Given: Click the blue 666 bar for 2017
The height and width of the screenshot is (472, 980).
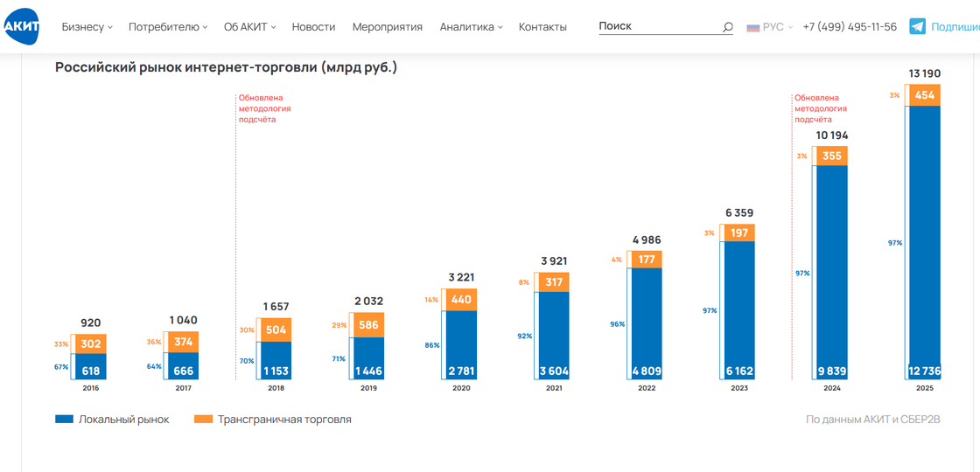Looking at the screenshot, I should (x=184, y=366).
